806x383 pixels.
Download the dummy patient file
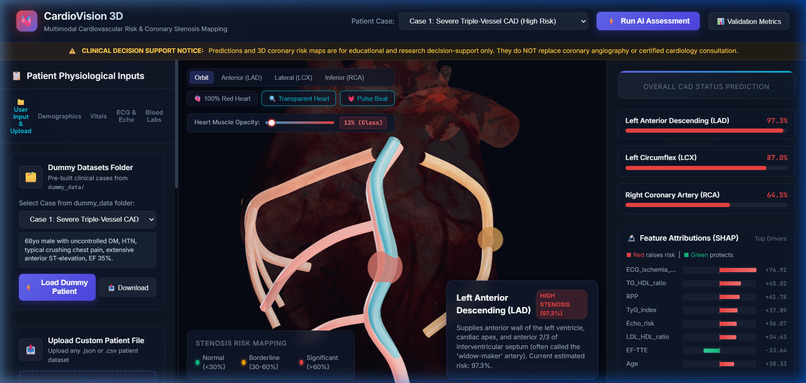127,288
